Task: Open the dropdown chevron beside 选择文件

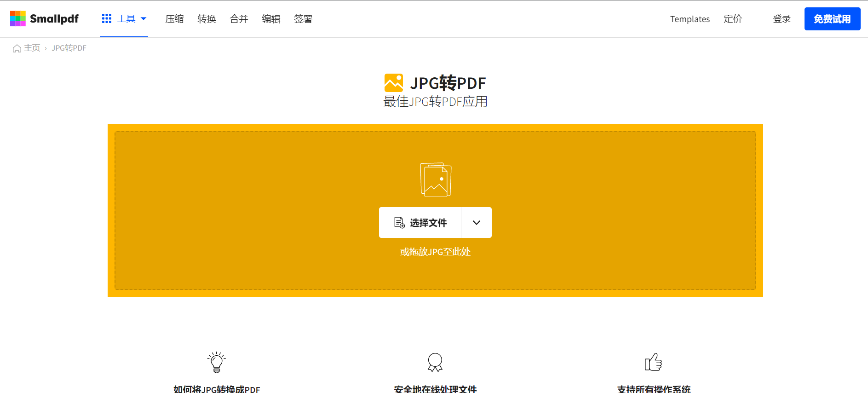Action: coord(477,223)
